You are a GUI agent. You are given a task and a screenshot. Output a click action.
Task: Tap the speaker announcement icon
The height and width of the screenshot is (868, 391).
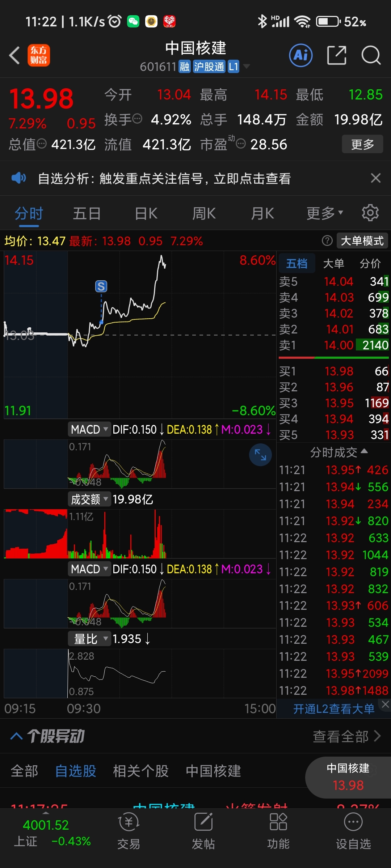19,178
